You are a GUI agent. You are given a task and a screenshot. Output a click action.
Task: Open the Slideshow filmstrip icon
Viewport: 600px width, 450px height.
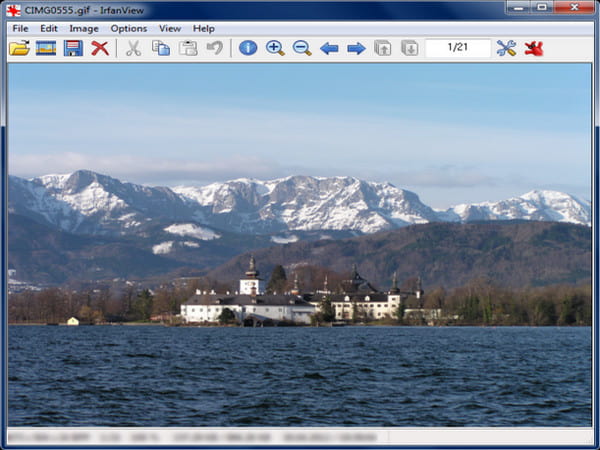(46, 48)
